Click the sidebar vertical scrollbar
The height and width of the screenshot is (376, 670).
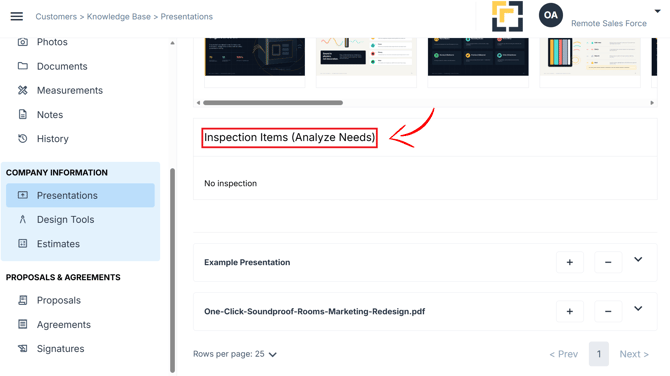coord(173,270)
